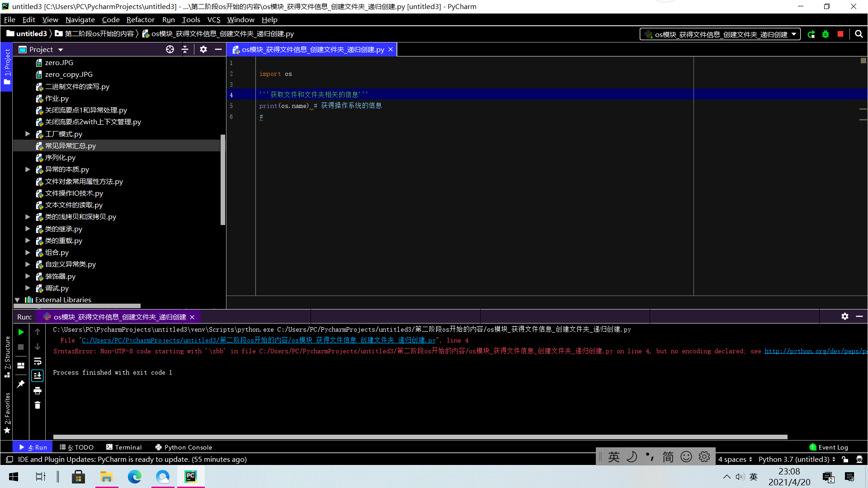Close the editor file tab
The width and height of the screenshot is (868, 488).
(x=391, y=49)
